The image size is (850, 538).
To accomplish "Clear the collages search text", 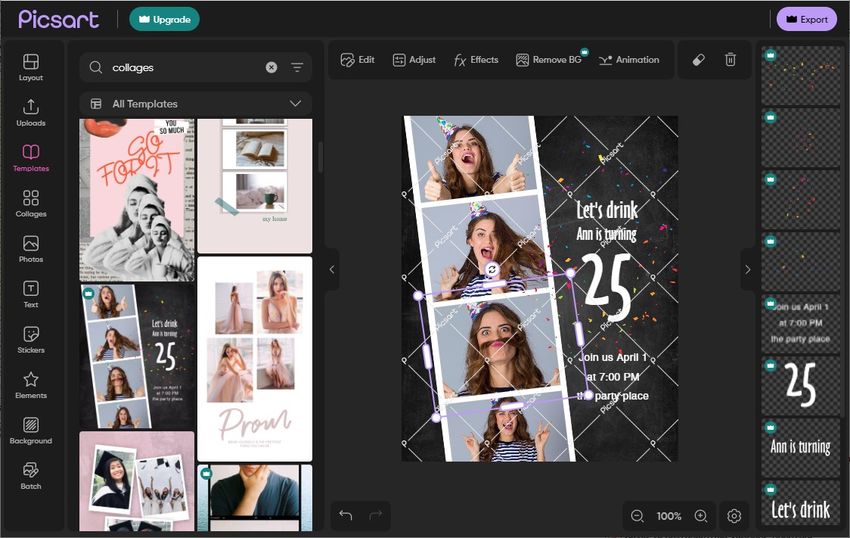I will tap(271, 67).
